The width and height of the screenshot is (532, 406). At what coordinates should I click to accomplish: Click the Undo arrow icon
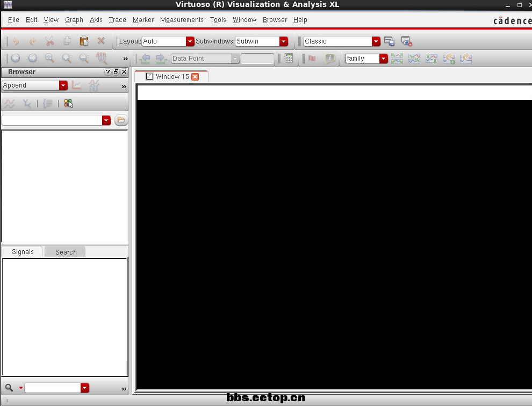coord(16,41)
